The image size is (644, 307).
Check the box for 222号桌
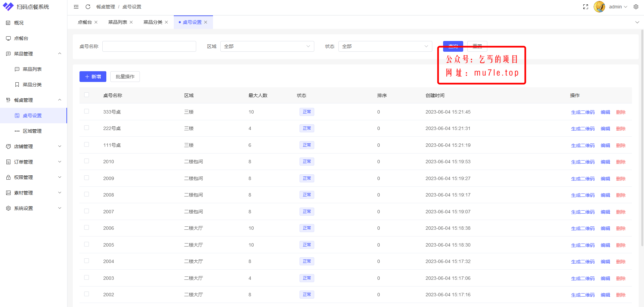tap(87, 128)
